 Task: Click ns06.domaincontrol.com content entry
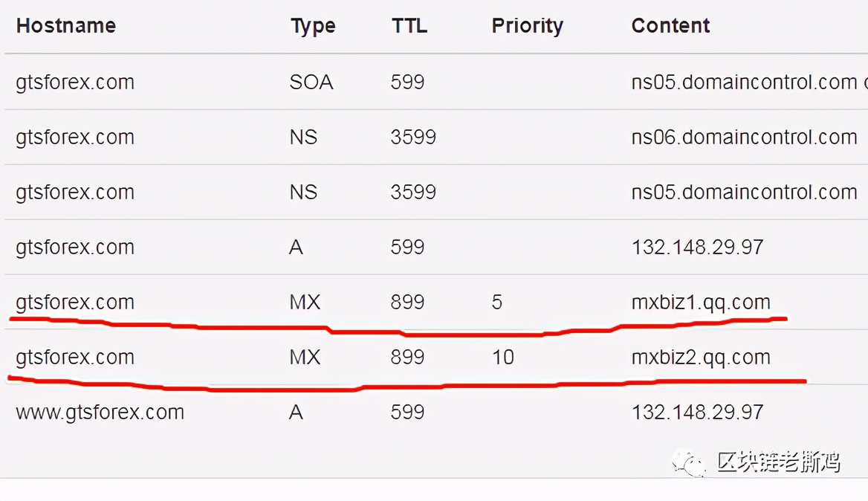[745, 137]
